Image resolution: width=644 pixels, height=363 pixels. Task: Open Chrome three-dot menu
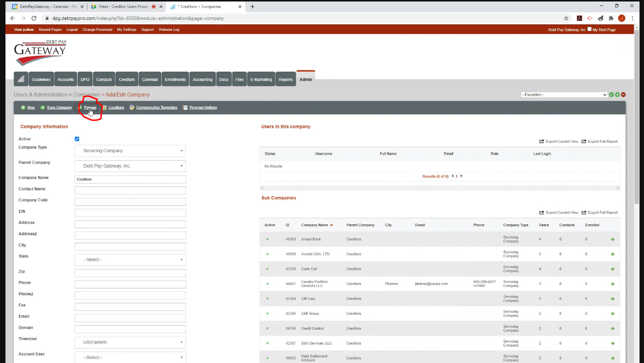(632, 18)
